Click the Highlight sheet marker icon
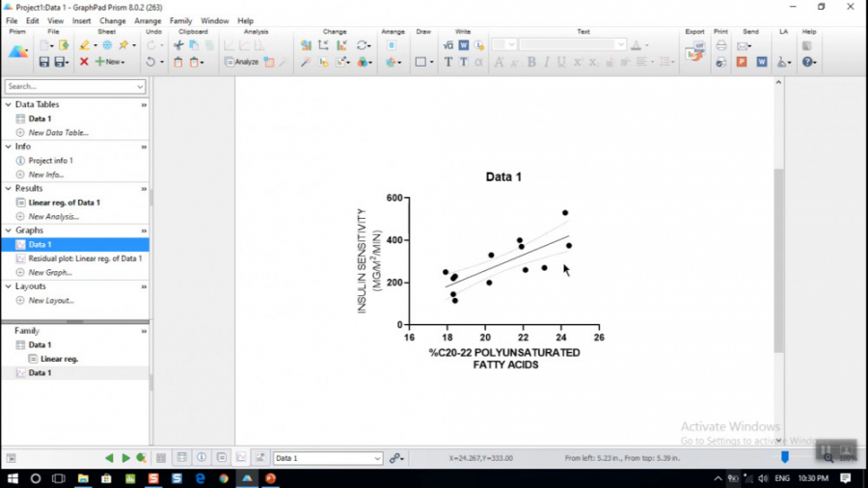The image size is (868, 488). [x=85, y=45]
